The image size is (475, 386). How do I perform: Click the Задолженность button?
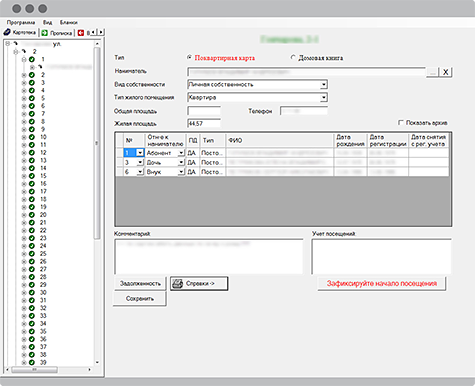tap(140, 283)
